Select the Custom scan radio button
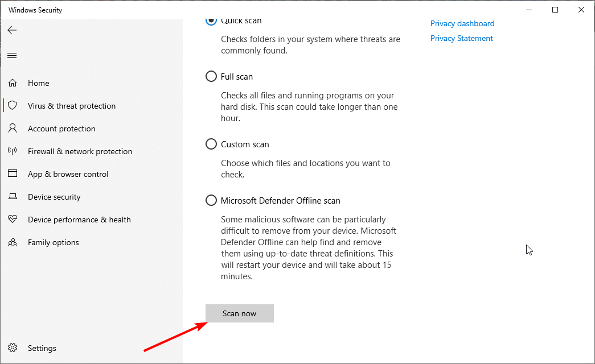This screenshot has height=364, width=595. (x=211, y=144)
